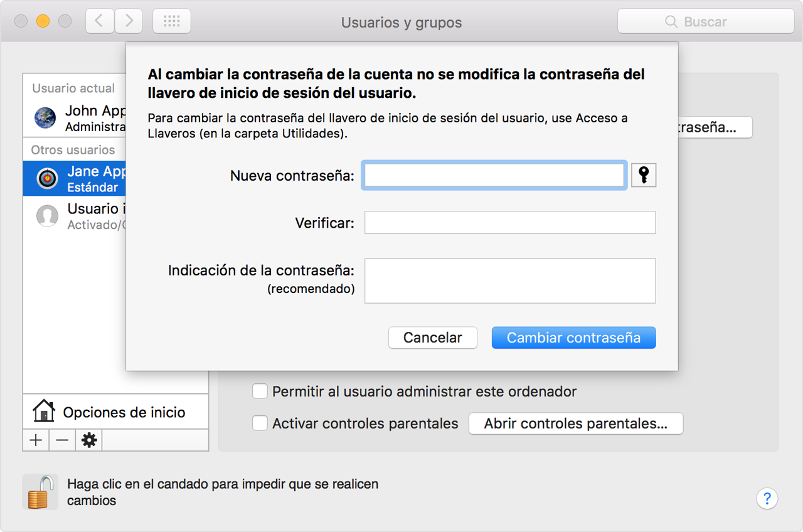Viewport: 803px width, 532px height.
Task: Select the Usuario invitado row
Action: coord(75,216)
